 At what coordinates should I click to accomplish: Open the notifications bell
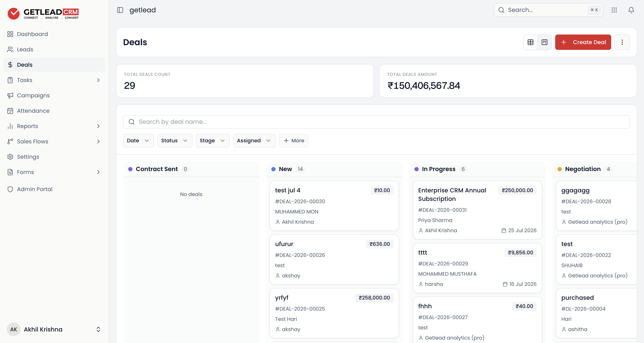tap(631, 10)
